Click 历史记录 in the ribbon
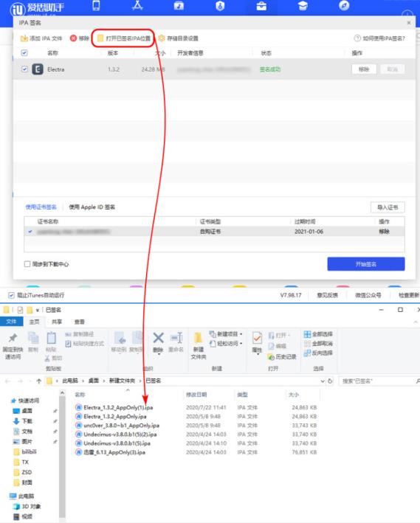Viewport: 420px width, 523px height. (282, 356)
